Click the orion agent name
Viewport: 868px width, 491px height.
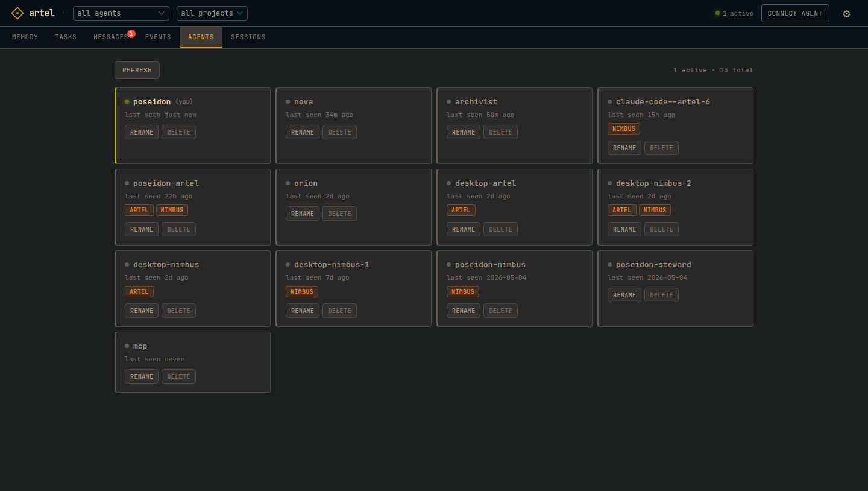pyautogui.click(x=306, y=183)
